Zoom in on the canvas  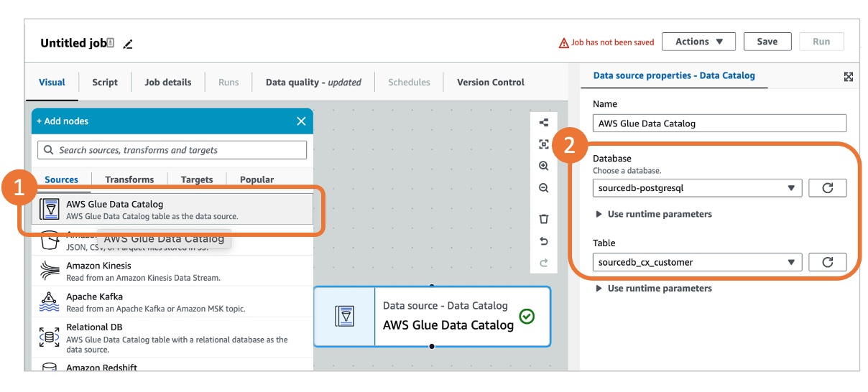tap(544, 166)
